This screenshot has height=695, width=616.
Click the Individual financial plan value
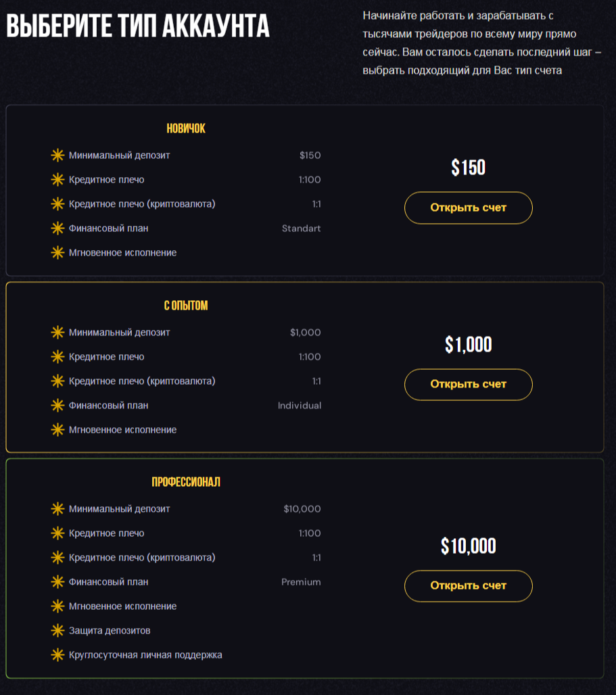(x=300, y=405)
